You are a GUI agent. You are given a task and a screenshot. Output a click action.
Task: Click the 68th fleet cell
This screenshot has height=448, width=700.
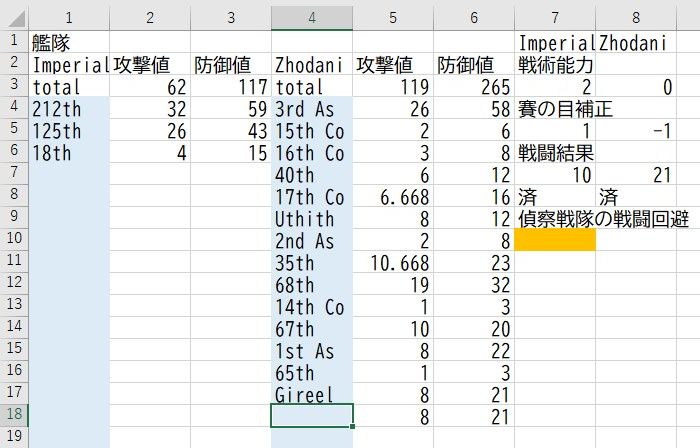(312, 284)
